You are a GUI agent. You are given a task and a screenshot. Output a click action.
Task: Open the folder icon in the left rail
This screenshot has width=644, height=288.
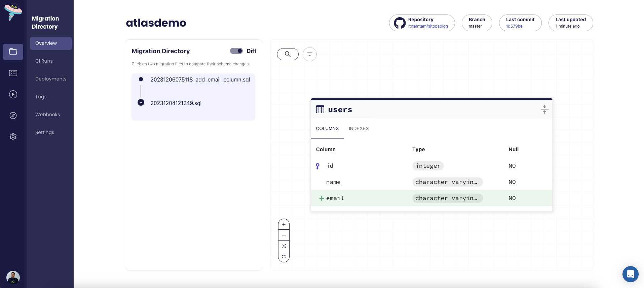[13, 52]
